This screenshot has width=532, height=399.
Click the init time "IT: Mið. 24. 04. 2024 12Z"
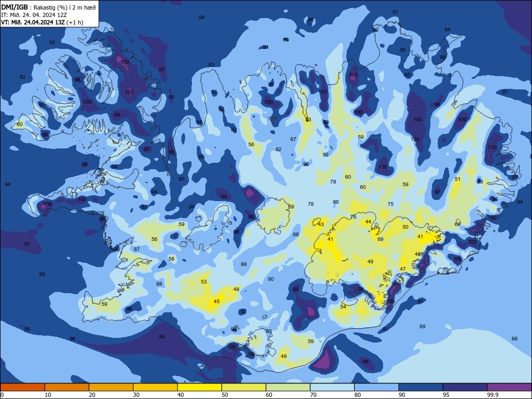point(34,15)
